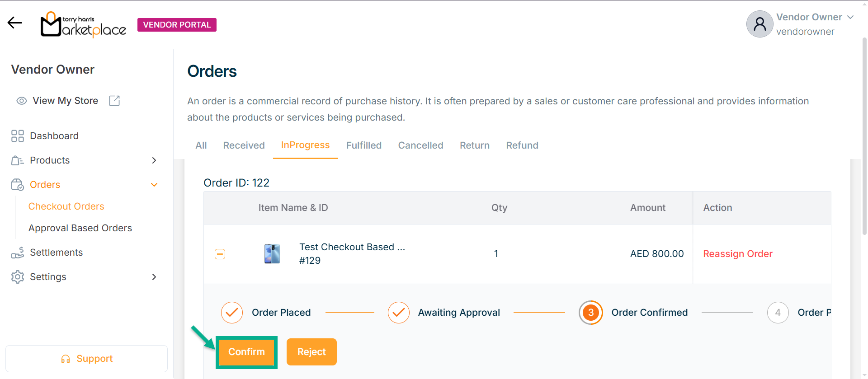Click the Settlements hand-coin icon
This screenshot has width=868, height=379.
point(18,253)
